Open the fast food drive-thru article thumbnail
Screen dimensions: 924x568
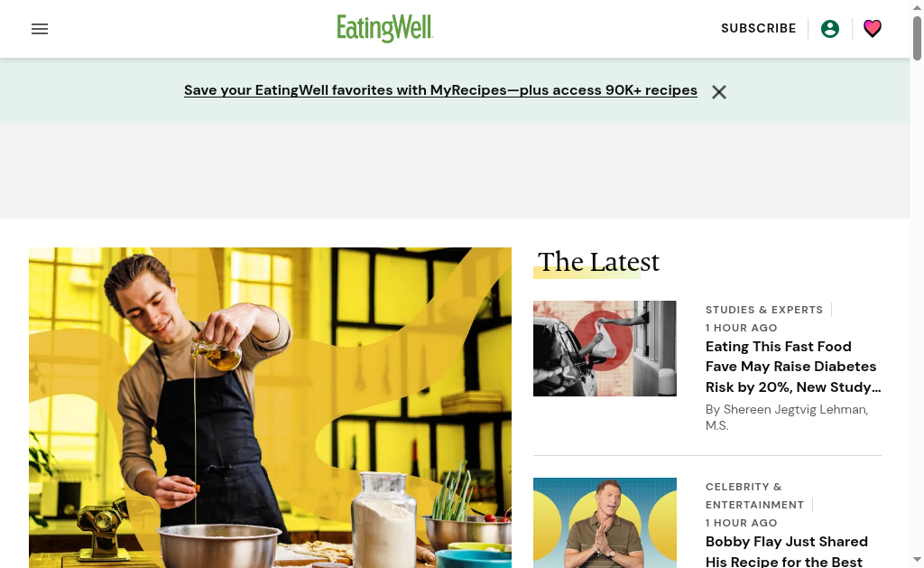tap(605, 348)
